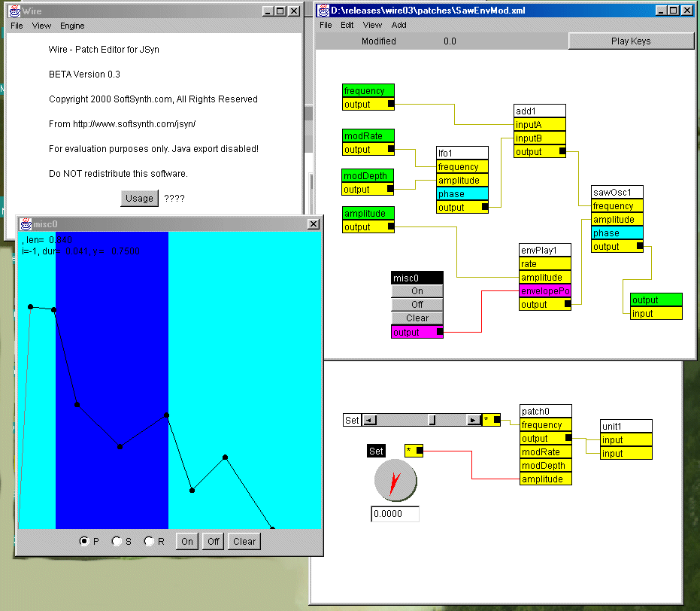
Task: Click the add1 output port connector
Action: click(562, 152)
